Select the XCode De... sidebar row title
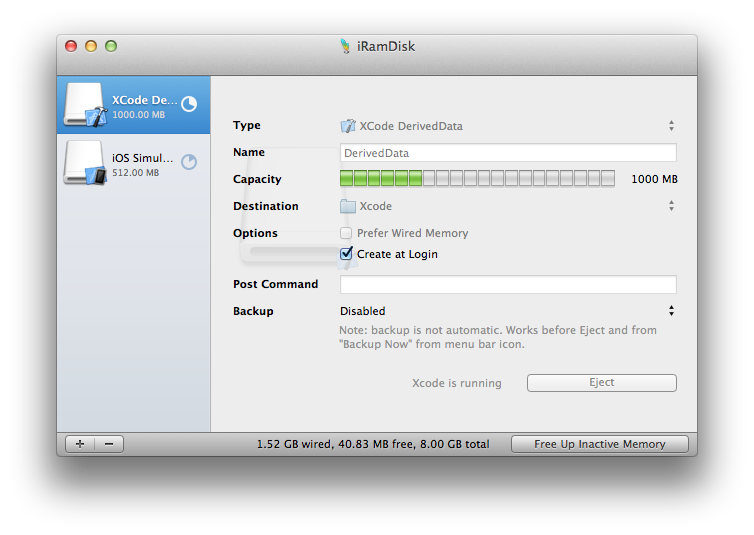The width and height of the screenshot is (754, 535). [144, 100]
